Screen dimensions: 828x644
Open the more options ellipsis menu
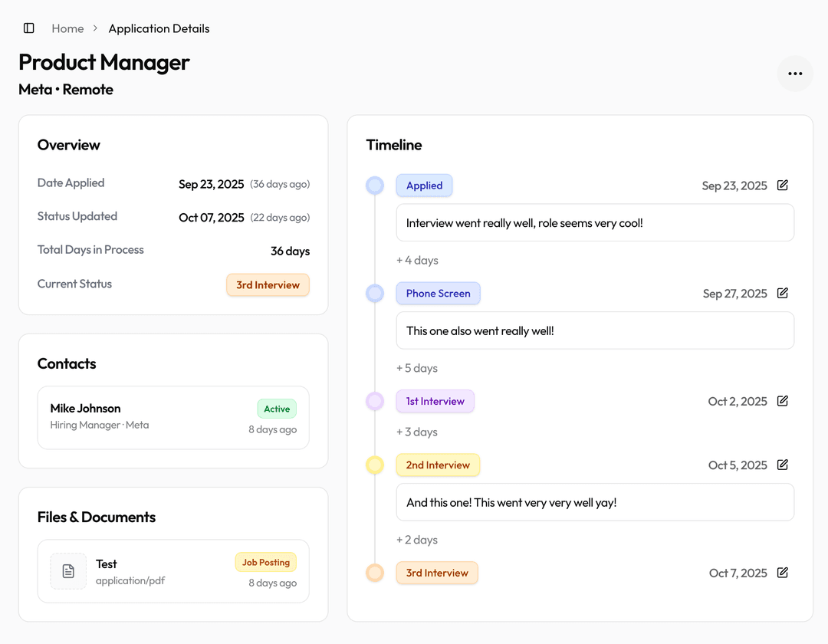(795, 74)
